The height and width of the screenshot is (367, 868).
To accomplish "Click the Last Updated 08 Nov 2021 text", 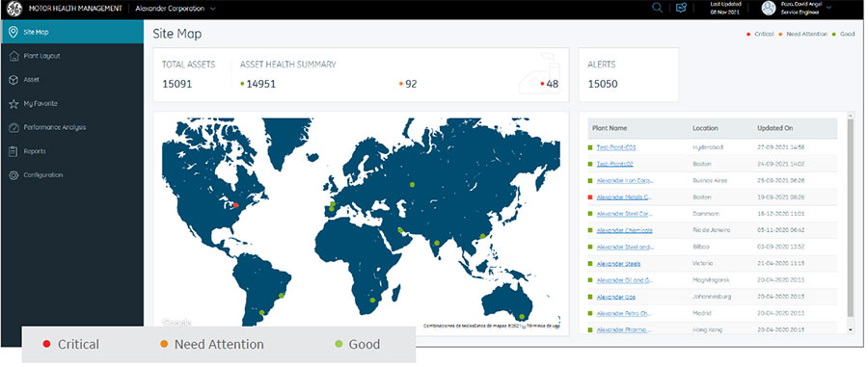I will coord(725,8).
